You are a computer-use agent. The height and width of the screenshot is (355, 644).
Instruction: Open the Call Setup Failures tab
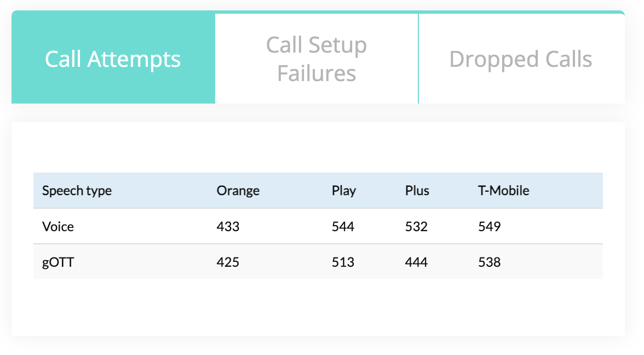pos(317,58)
